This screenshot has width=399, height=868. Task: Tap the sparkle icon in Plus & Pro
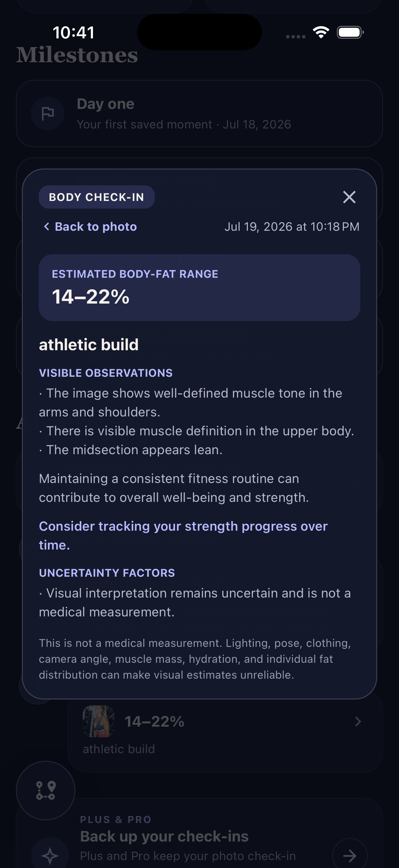coord(50,855)
